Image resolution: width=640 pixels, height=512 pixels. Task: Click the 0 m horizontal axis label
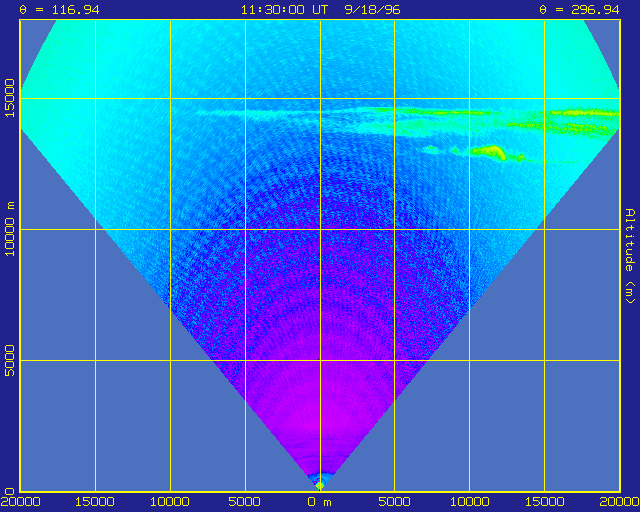pyautogui.click(x=320, y=502)
